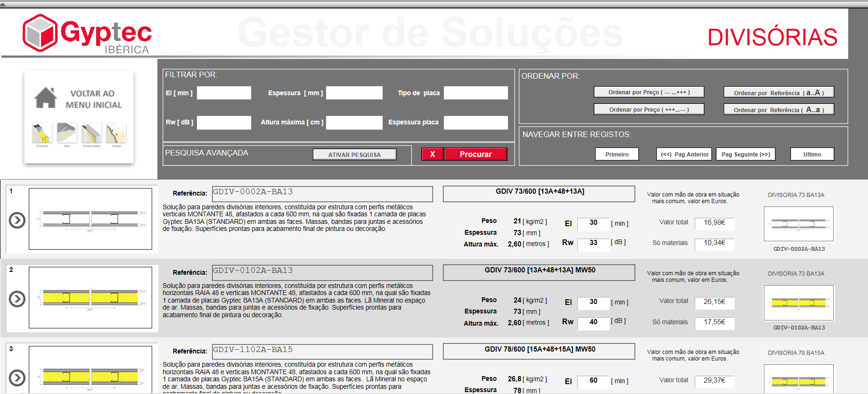Image resolution: width=868 pixels, height=394 pixels.
Task: Select the Tetos thumbnail in the menu card
Action: pos(67,133)
